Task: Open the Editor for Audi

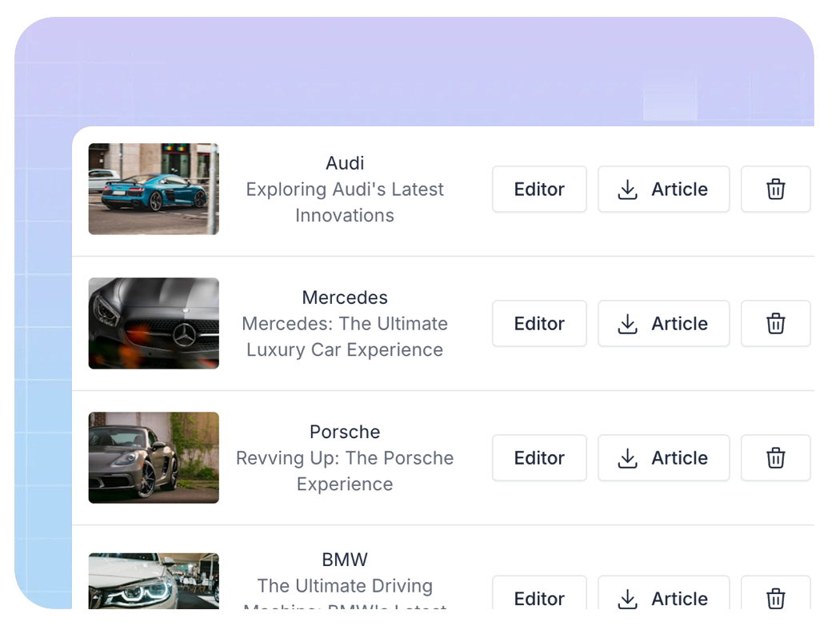Action: [x=539, y=189]
